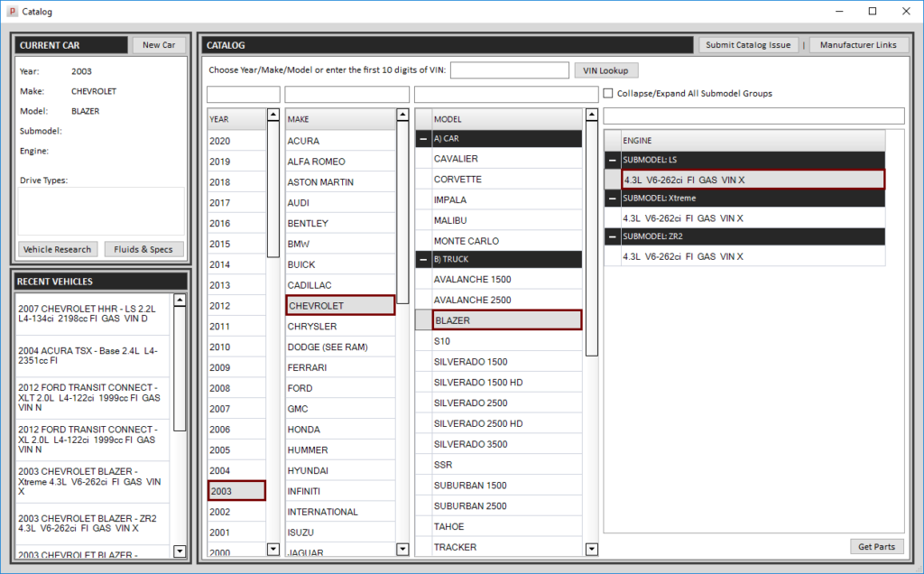Click the filter box above the ENGINE list
This screenshot has width=924, height=574.
[x=753, y=116]
